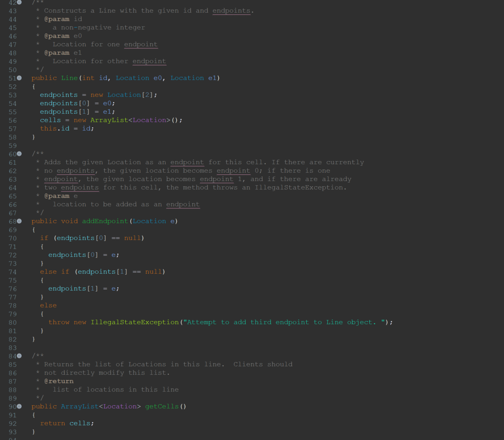
Task: Click 'list of locations in this line' comment
Action: pyautogui.click(x=116, y=389)
